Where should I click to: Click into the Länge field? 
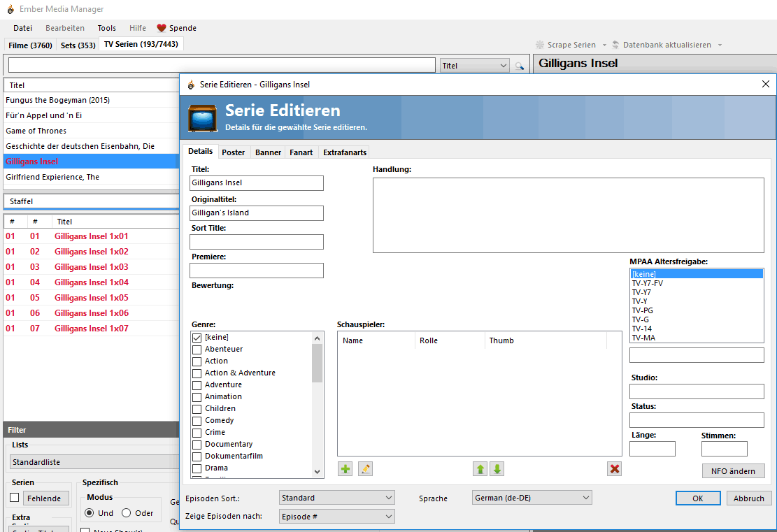653,449
